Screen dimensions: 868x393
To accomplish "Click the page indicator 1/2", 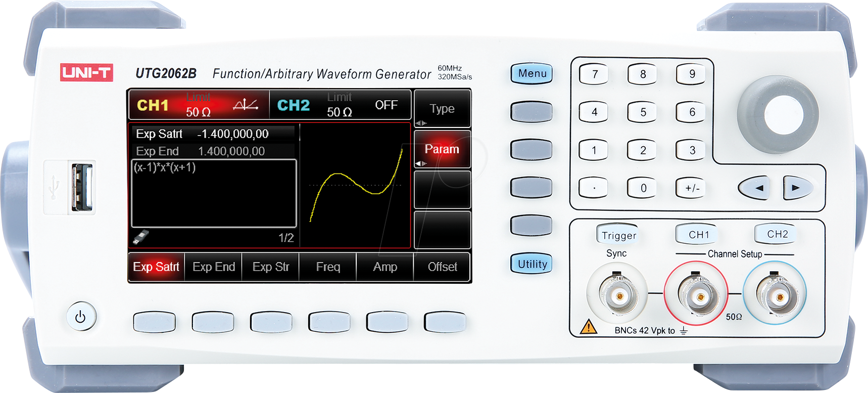I will point(286,238).
